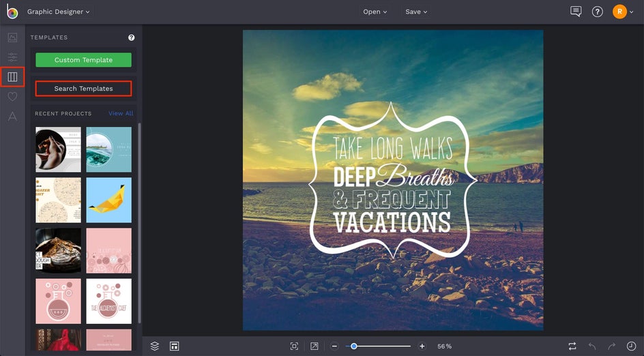Select the Templates sidebar icon

12,77
